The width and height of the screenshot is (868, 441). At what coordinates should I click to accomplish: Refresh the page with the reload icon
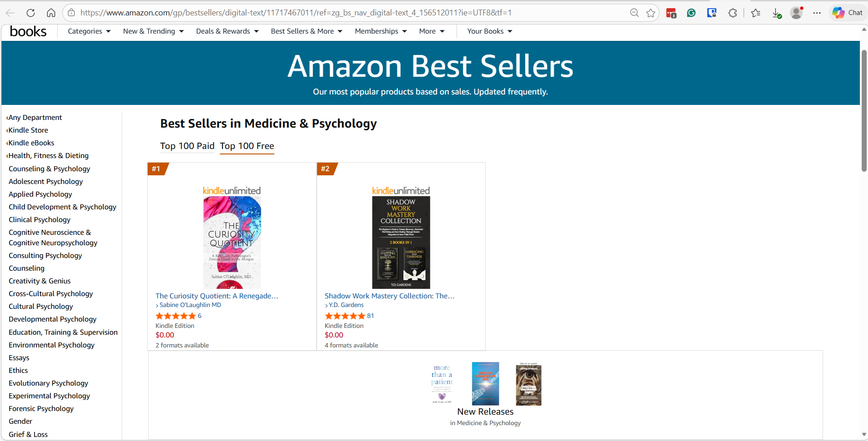pos(30,13)
